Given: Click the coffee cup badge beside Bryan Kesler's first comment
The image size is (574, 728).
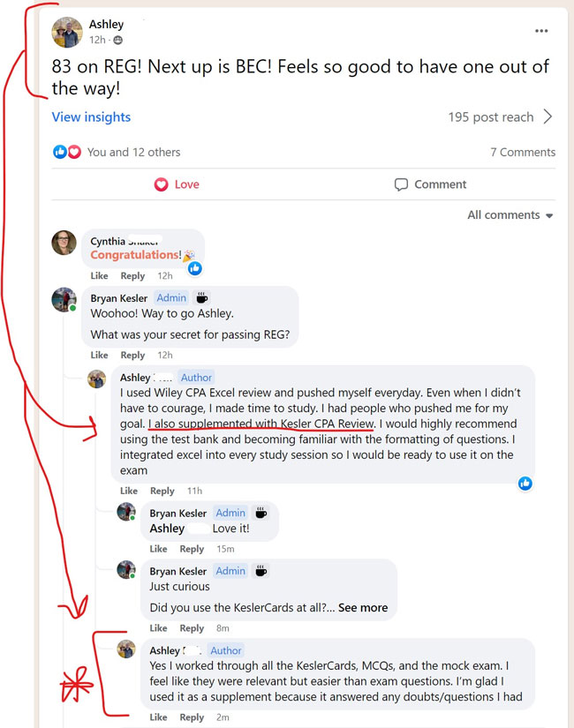Looking at the screenshot, I should pos(201,297).
